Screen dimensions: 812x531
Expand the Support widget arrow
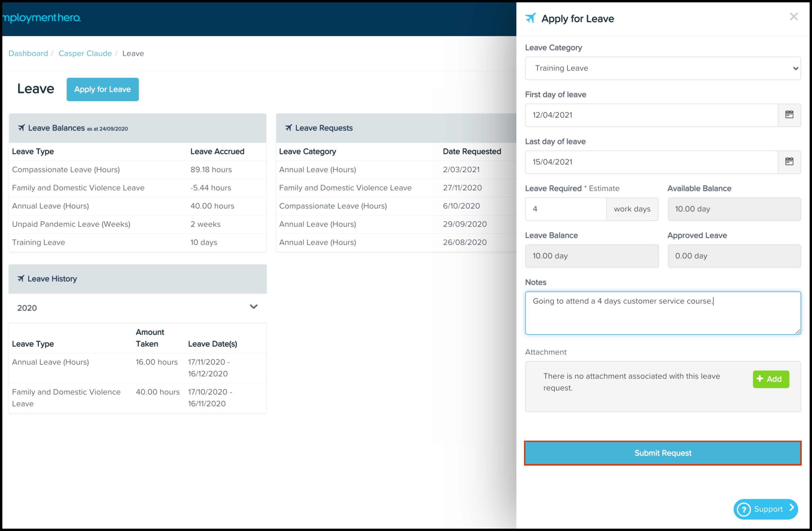(792, 508)
